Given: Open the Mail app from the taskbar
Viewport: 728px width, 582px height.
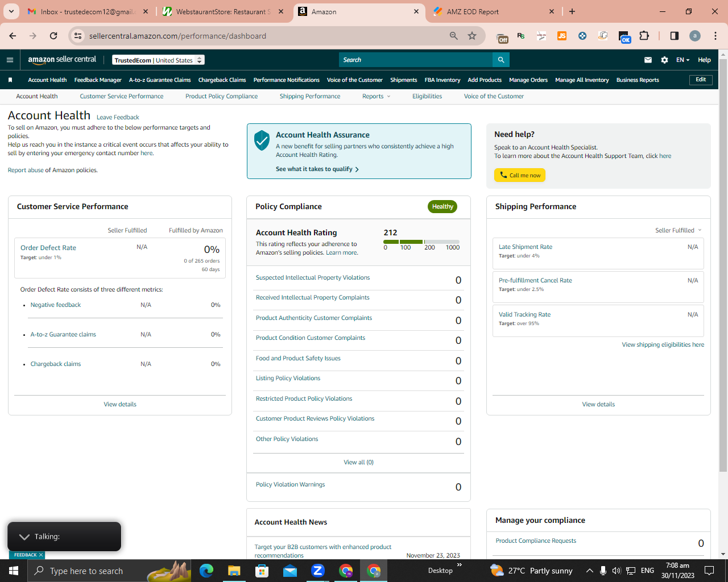Looking at the screenshot, I should point(290,571).
